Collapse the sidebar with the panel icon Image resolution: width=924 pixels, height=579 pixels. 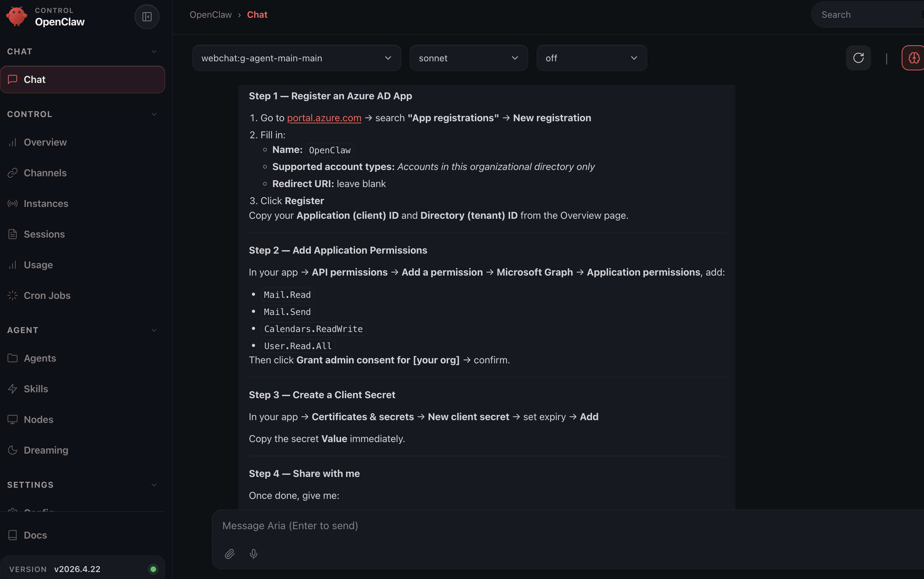(147, 17)
